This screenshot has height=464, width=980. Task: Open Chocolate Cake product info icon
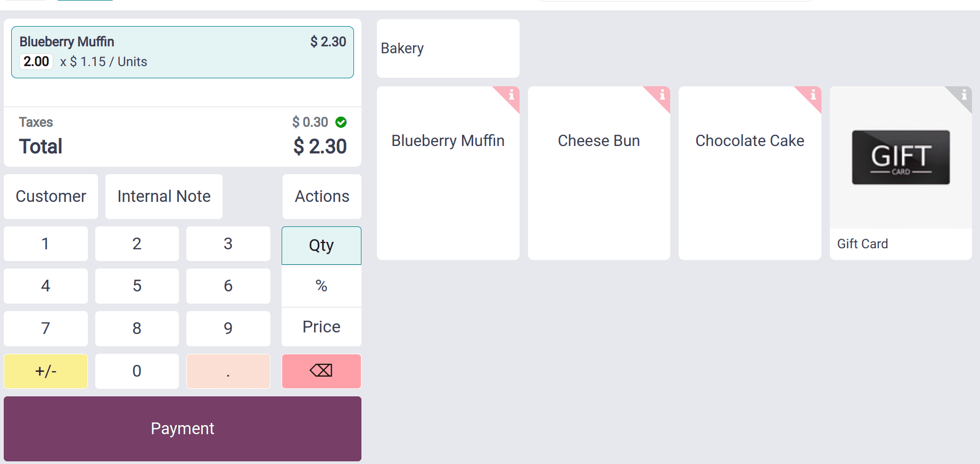point(813,95)
